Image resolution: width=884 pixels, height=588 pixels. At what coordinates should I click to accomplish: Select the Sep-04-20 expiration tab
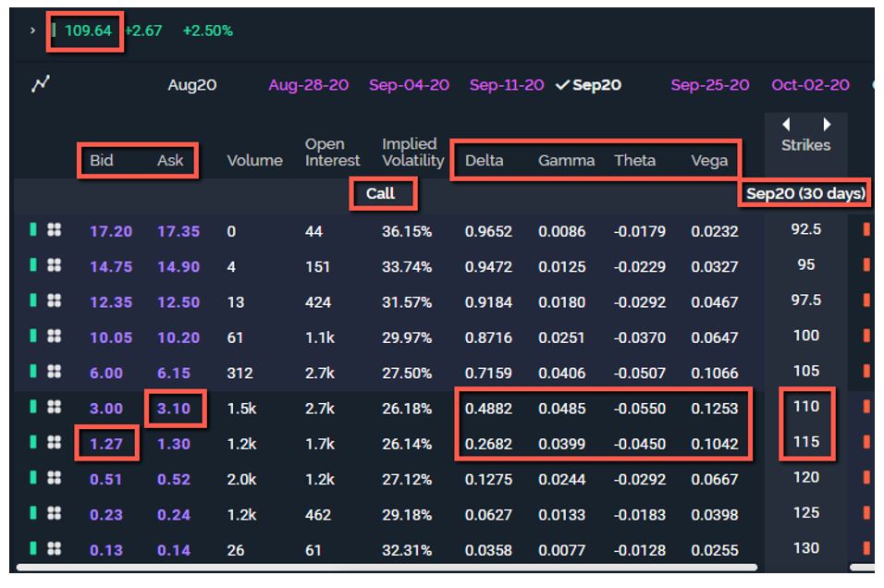409,85
